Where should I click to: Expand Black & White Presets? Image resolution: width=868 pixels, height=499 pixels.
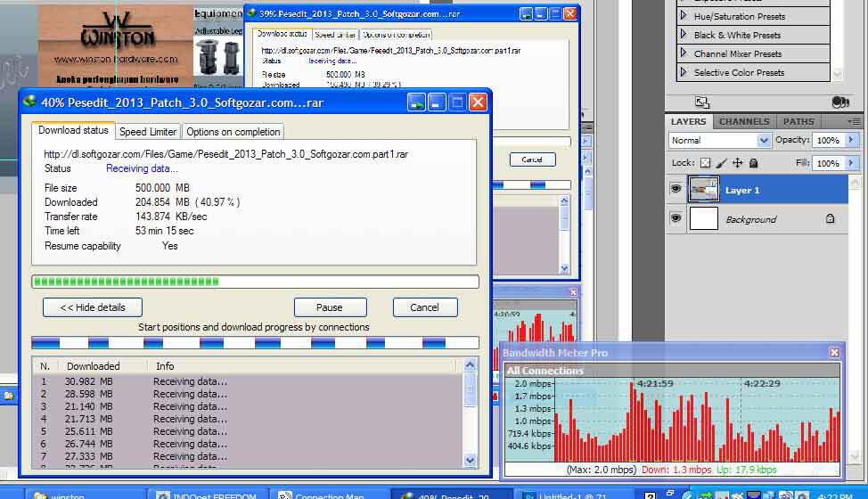click(x=684, y=34)
